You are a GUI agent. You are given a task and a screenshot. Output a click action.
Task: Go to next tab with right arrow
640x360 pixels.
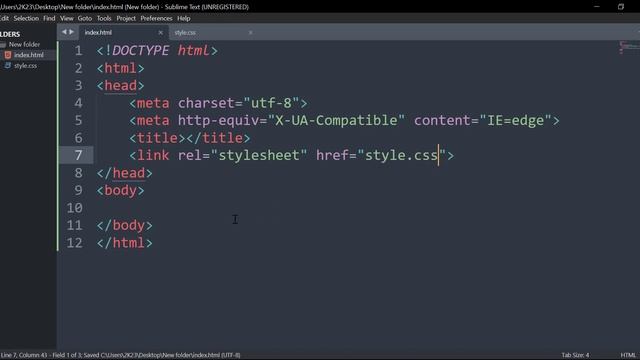[x=71, y=32]
